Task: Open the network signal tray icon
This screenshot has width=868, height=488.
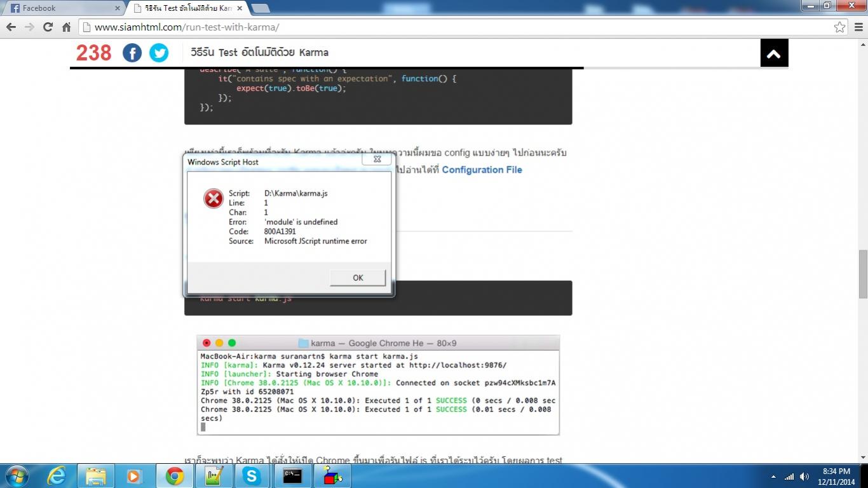Action: coord(789,477)
